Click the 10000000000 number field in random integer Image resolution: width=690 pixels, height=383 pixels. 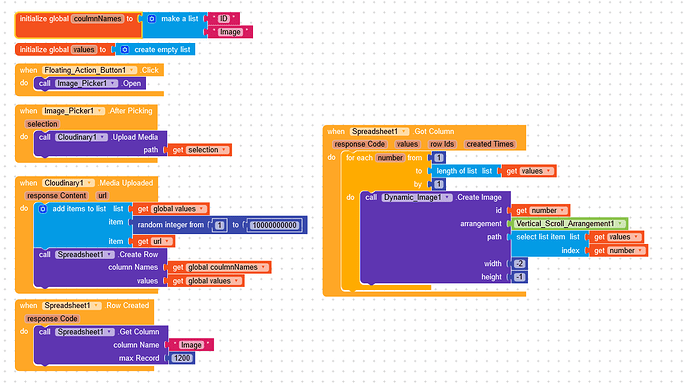click(x=274, y=225)
